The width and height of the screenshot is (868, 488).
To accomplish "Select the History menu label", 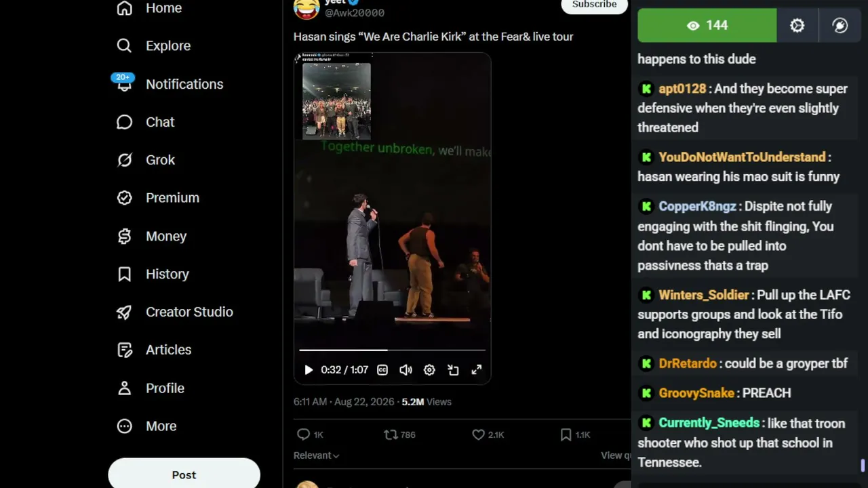I will [167, 274].
